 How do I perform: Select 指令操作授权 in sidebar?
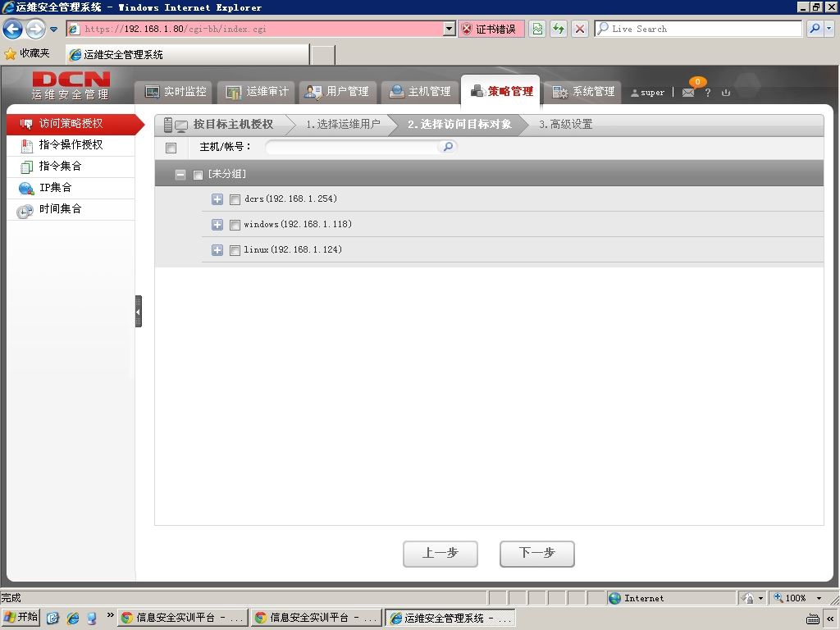(x=71, y=145)
